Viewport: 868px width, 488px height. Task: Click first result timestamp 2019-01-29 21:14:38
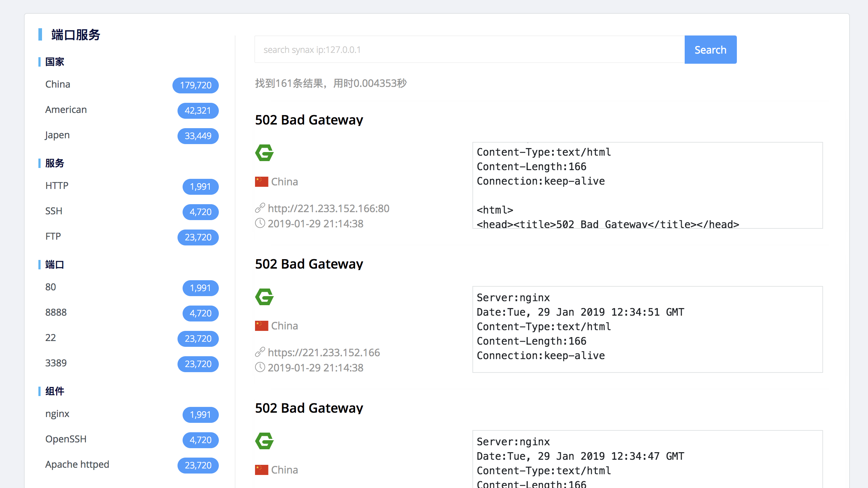(316, 224)
